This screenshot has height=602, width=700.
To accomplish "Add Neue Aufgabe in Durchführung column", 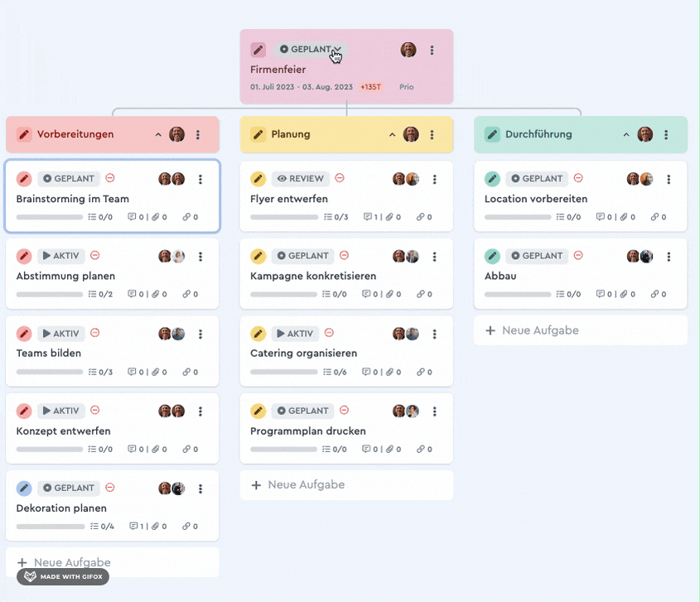I will pos(581,330).
